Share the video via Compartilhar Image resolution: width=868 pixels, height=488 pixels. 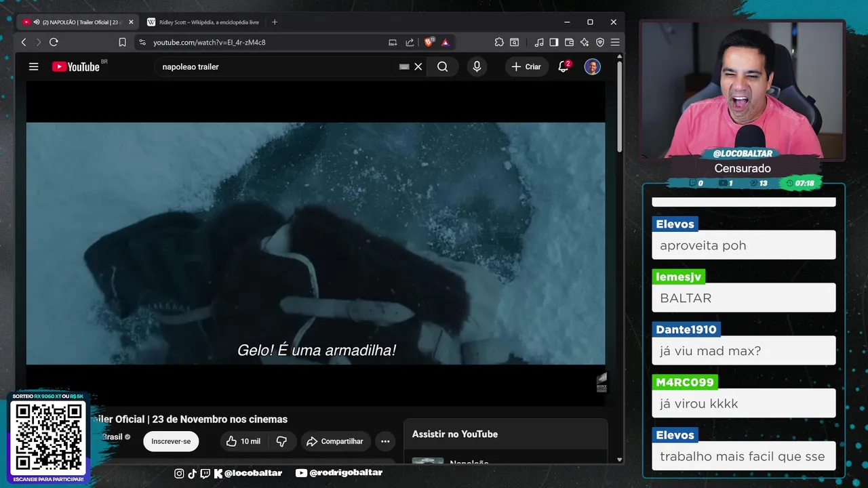click(336, 441)
